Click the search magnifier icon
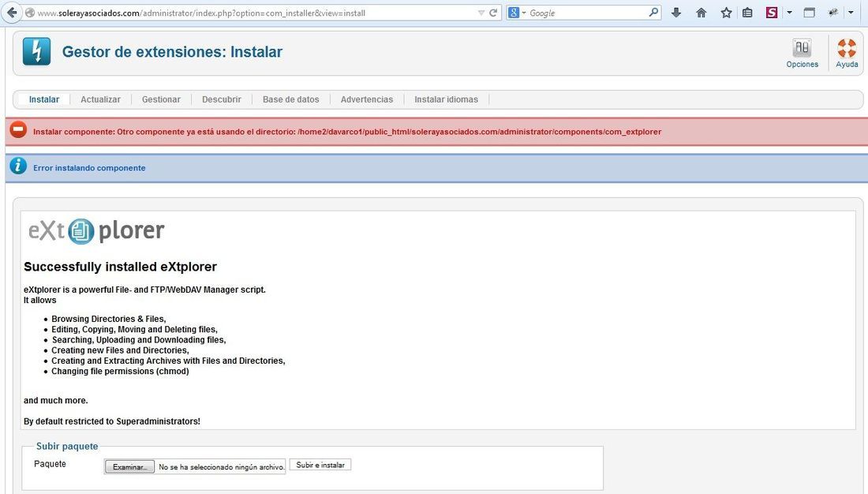The height and width of the screenshot is (494, 868). (x=654, y=12)
